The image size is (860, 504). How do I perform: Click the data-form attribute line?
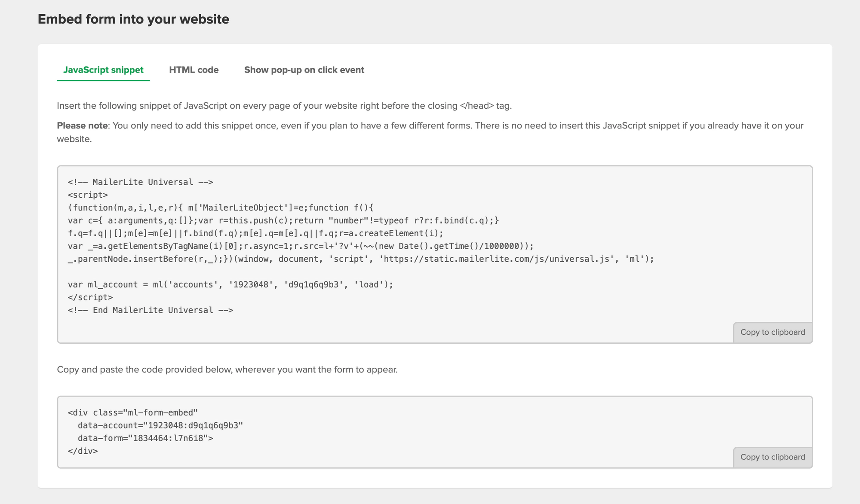point(145,438)
